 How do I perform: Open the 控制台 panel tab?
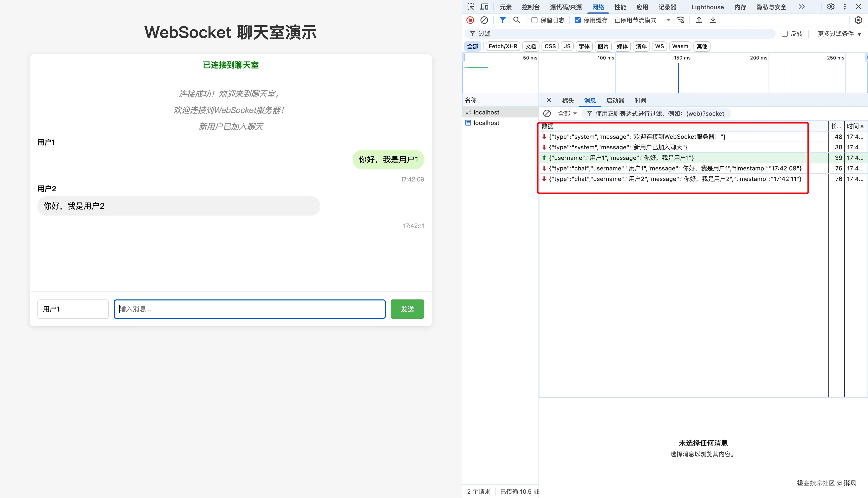pyautogui.click(x=530, y=7)
